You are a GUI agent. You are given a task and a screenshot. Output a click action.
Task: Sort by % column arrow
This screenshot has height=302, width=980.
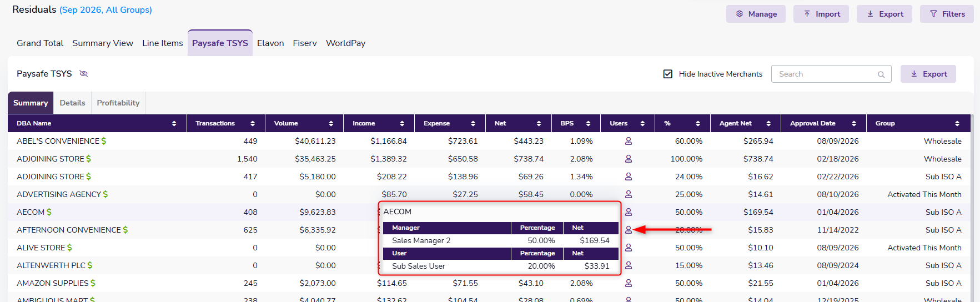pos(698,123)
